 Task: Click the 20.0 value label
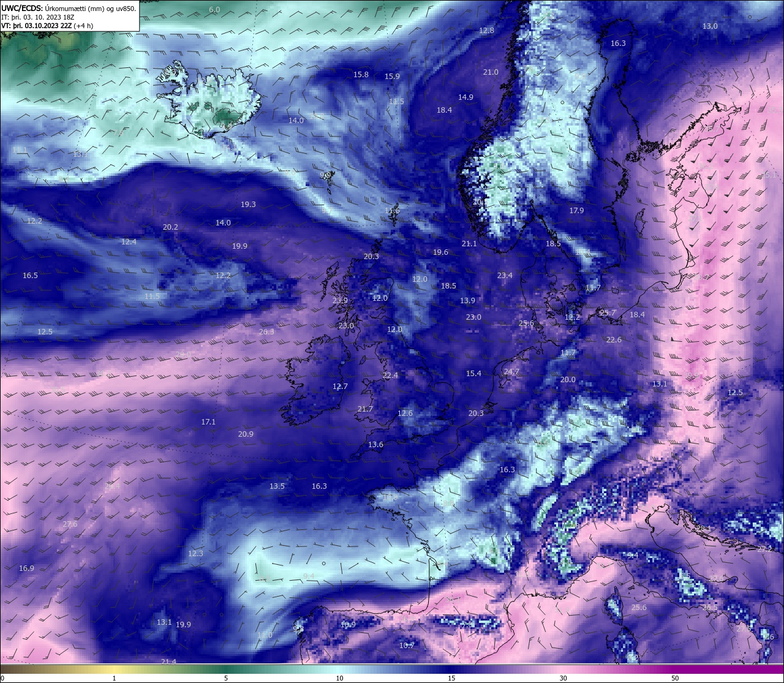coord(568,380)
